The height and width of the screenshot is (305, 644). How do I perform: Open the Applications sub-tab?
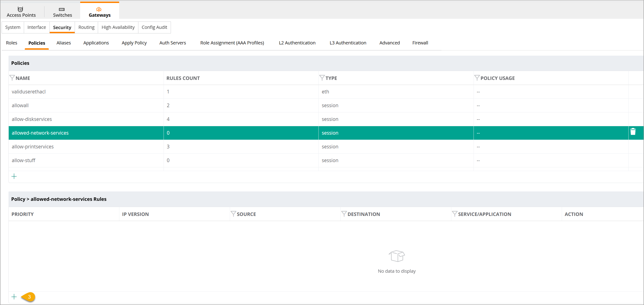click(x=96, y=43)
